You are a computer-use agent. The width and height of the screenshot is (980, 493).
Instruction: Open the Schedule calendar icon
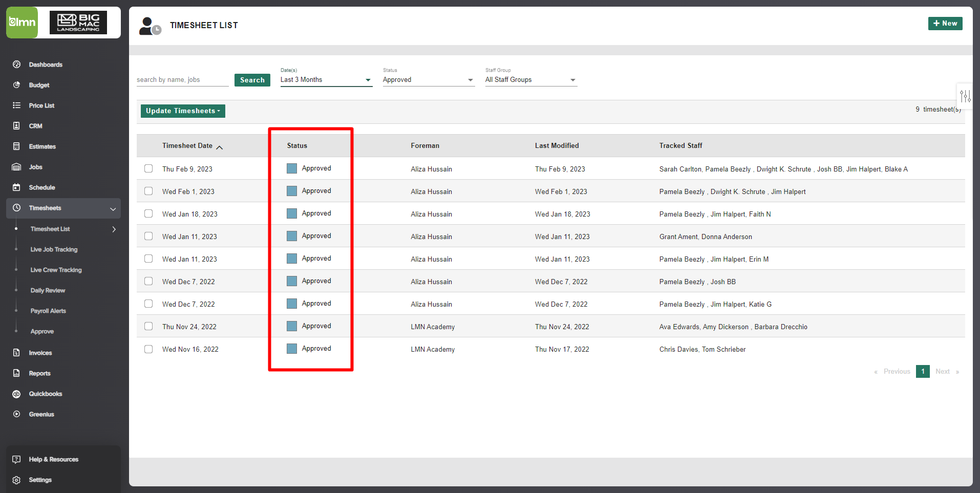coord(16,187)
